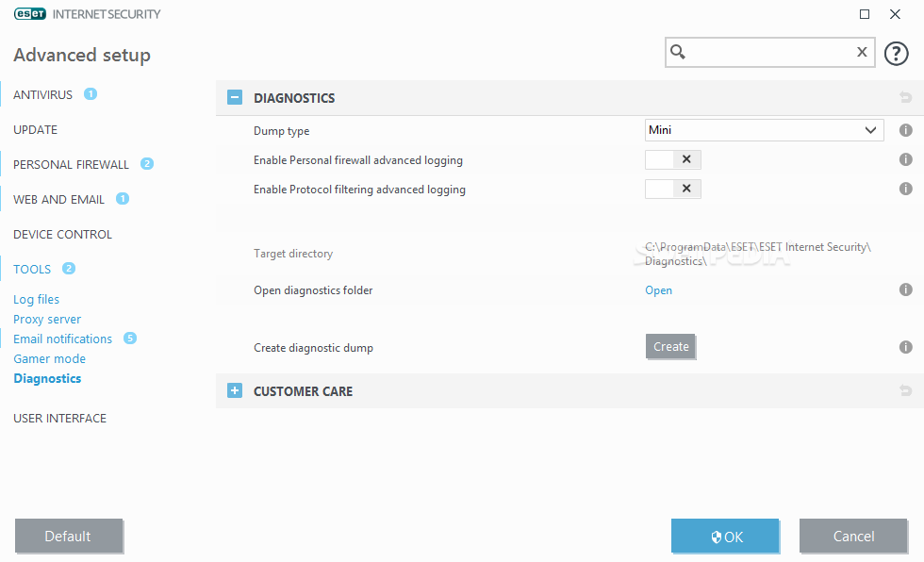Image resolution: width=924 pixels, height=562 pixels.
Task: Click inside the search input field
Action: [x=769, y=52]
